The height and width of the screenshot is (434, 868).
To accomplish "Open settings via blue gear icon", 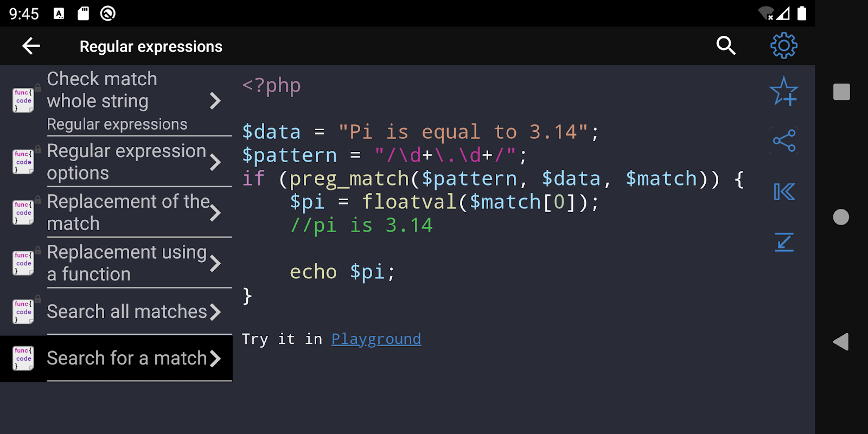I will (783, 46).
